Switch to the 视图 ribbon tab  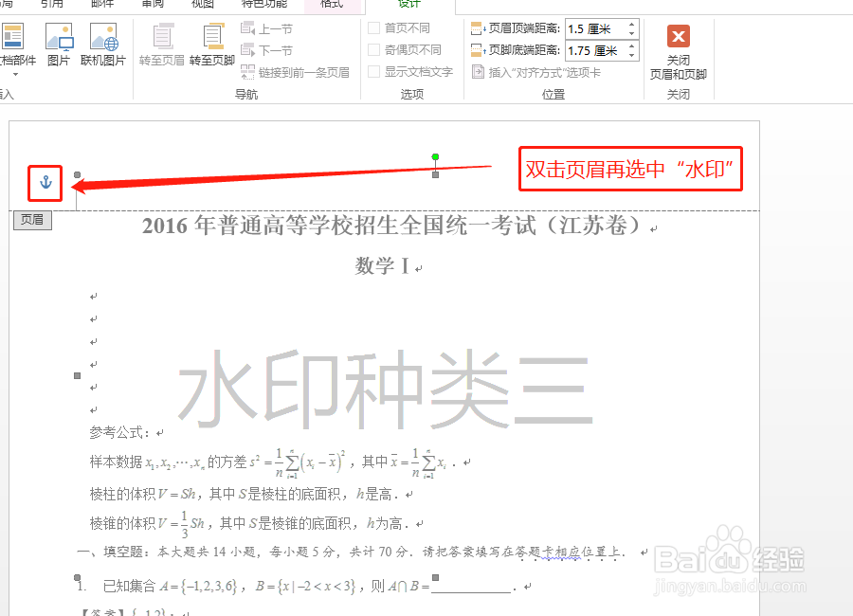pos(201,5)
